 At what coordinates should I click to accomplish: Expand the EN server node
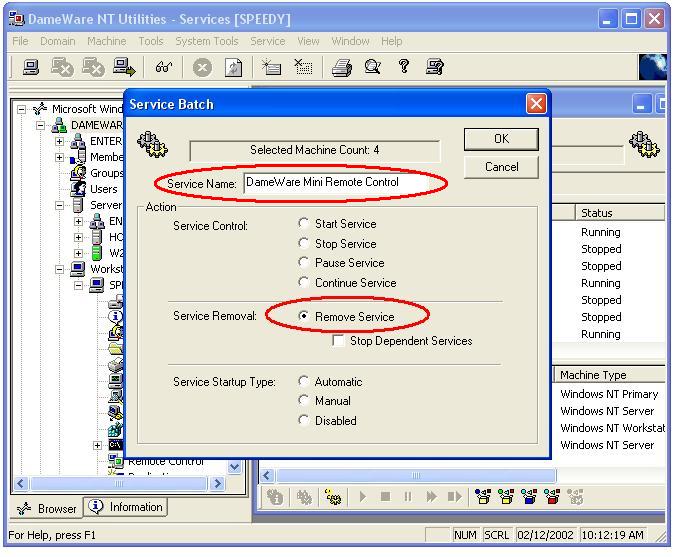(x=78, y=221)
